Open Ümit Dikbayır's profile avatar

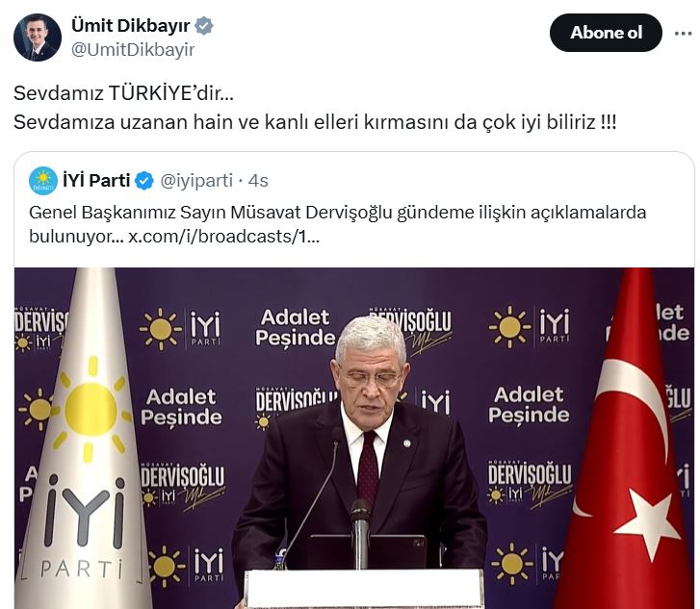[37, 38]
